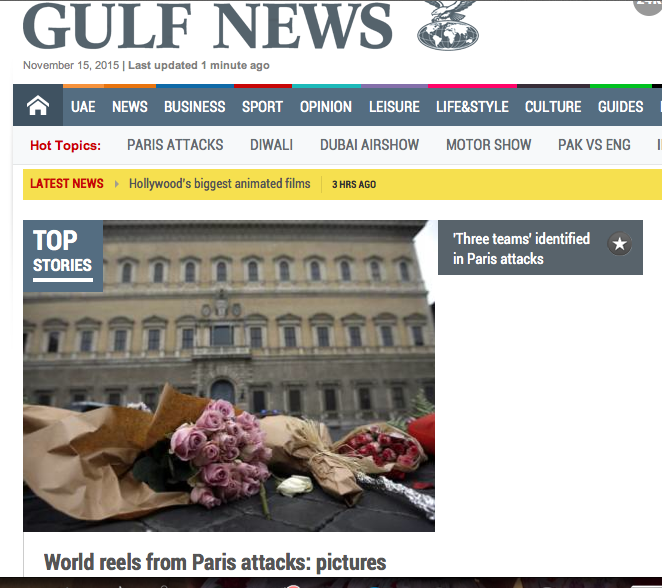
Task: Open the LIFE&STYLE section
Action: click(x=472, y=107)
